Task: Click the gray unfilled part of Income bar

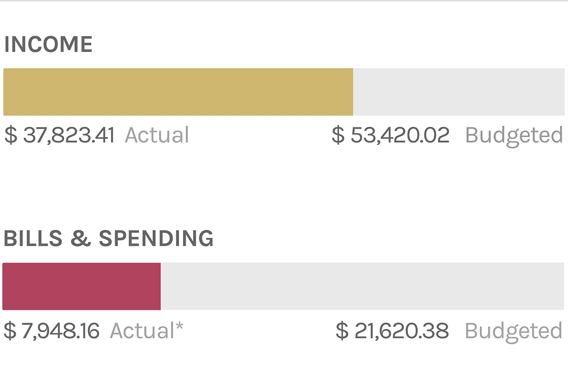Action: tap(459, 92)
